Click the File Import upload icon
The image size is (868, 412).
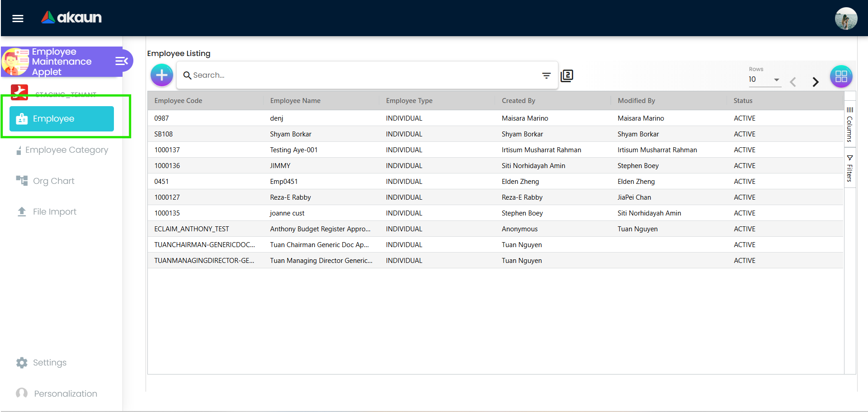(x=21, y=211)
